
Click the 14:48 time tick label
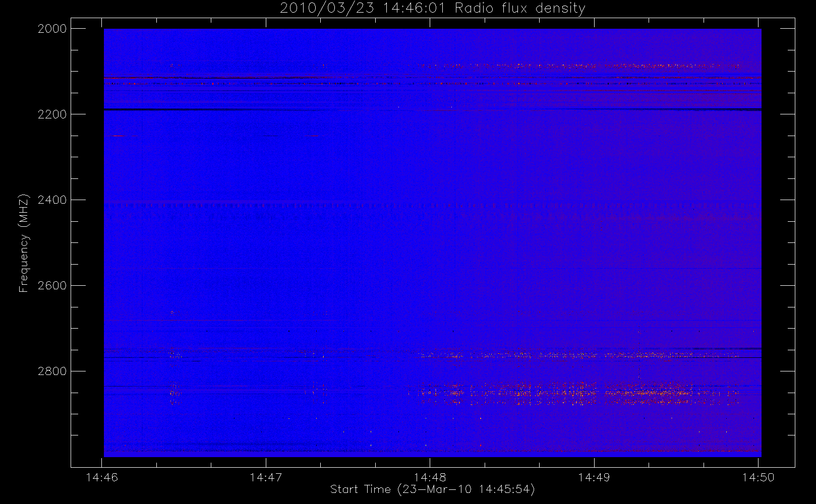click(x=430, y=477)
